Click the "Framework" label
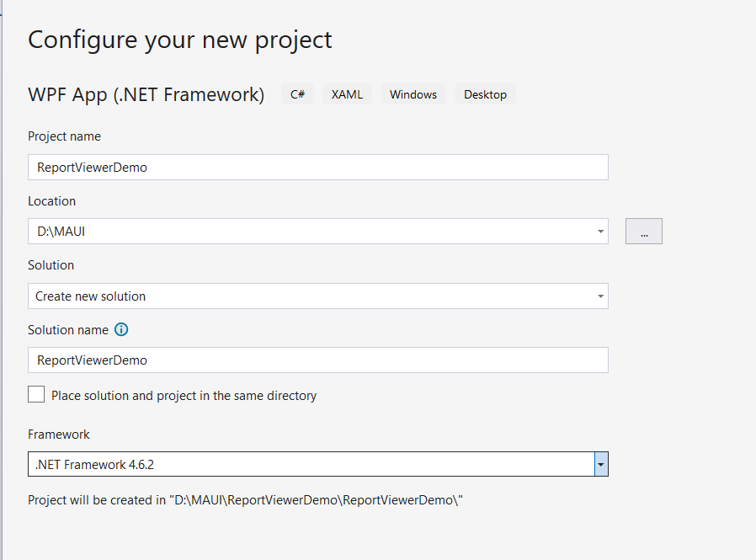The height and width of the screenshot is (560, 756). click(59, 435)
